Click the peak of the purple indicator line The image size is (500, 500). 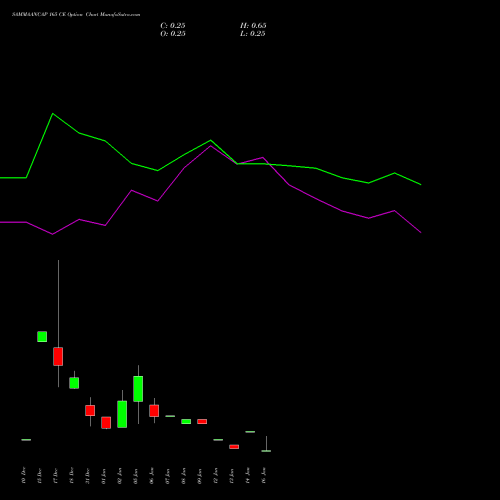click(210, 146)
